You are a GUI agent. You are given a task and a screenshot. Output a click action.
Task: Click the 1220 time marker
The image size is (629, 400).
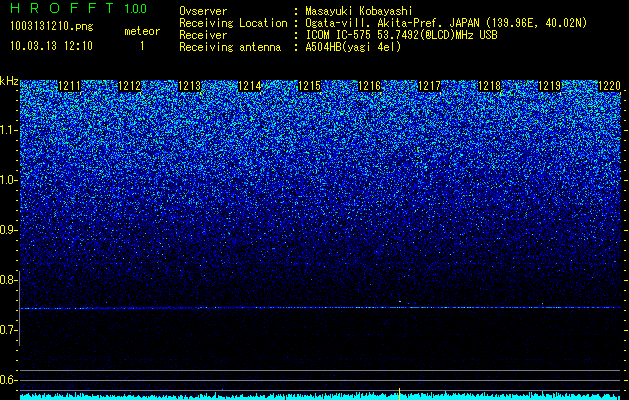pyautogui.click(x=609, y=86)
